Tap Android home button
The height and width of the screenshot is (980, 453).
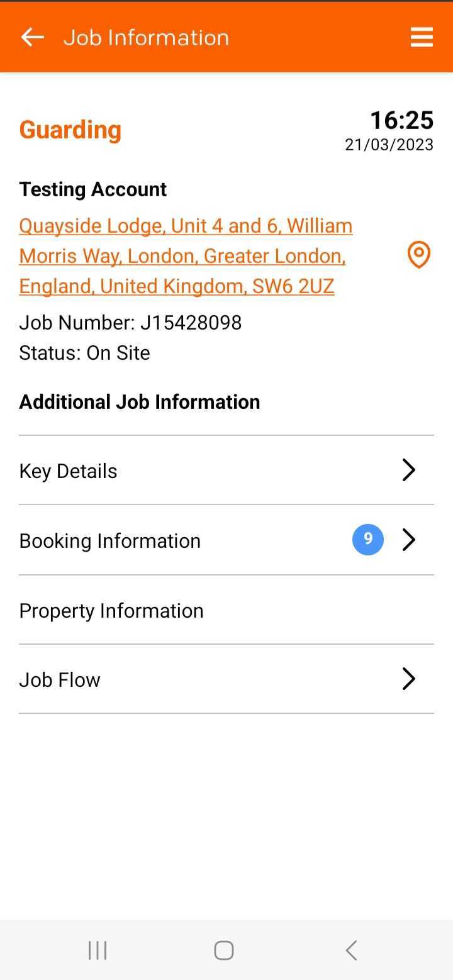coord(224,950)
